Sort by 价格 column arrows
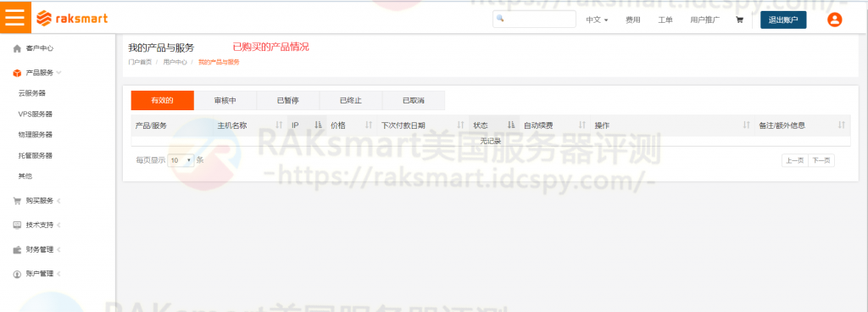 pos(369,125)
